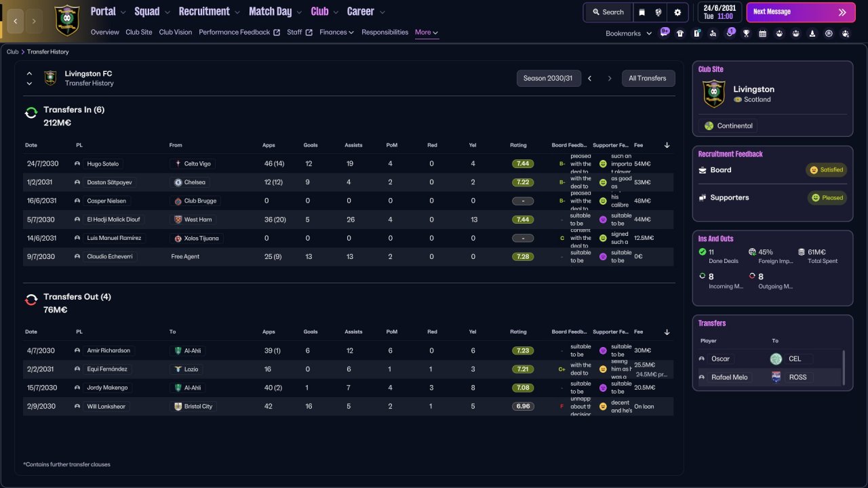
Task: Open the trophy competitions shortcut
Action: 746,33
